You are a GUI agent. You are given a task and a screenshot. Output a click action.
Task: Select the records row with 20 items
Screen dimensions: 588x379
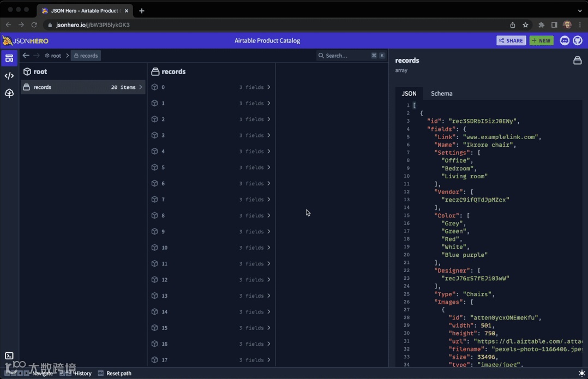coord(83,87)
